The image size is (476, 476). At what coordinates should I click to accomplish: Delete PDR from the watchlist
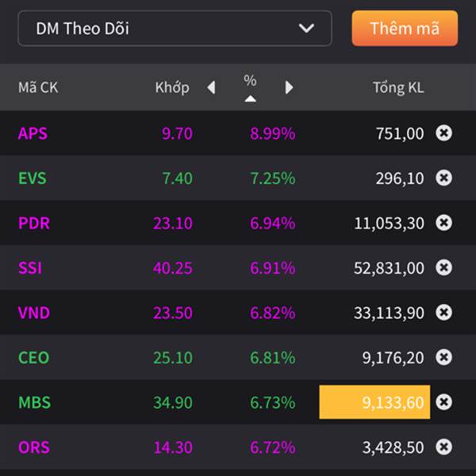coord(444,223)
